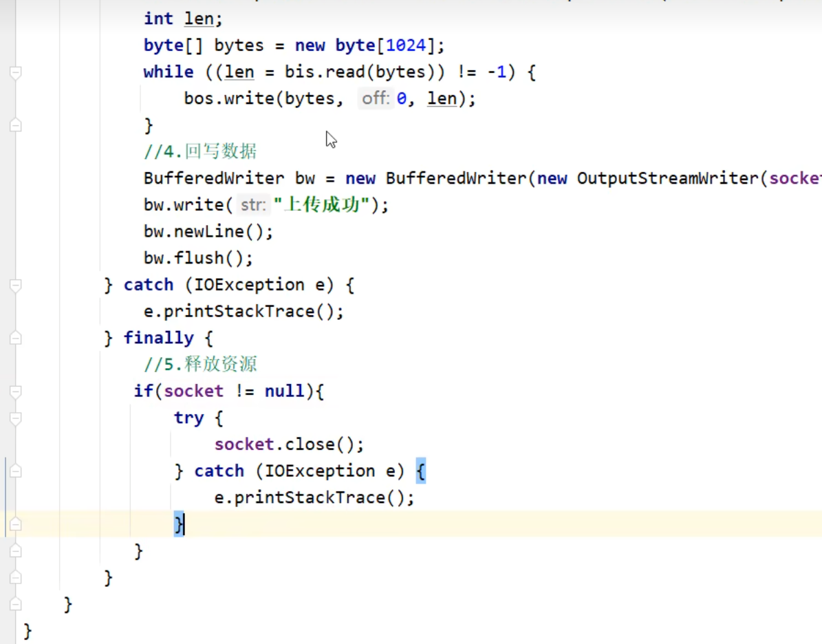
Task: Click the comment "//4.回写数据"
Action: [x=200, y=151]
